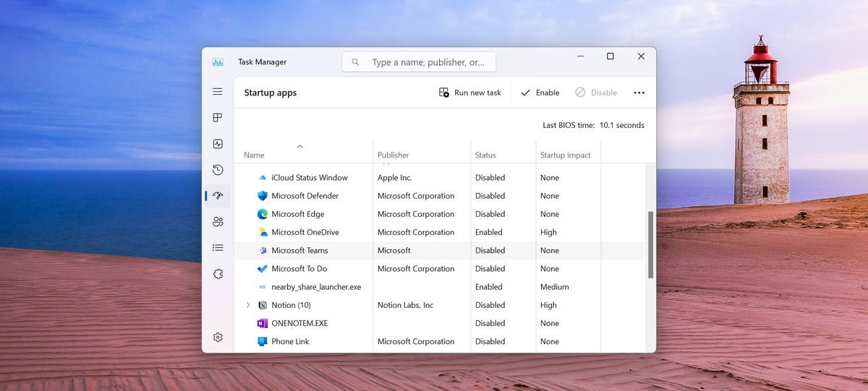868x391 pixels.
Task: Click the Microsoft OneDrive icon
Action: click(263, 232)
